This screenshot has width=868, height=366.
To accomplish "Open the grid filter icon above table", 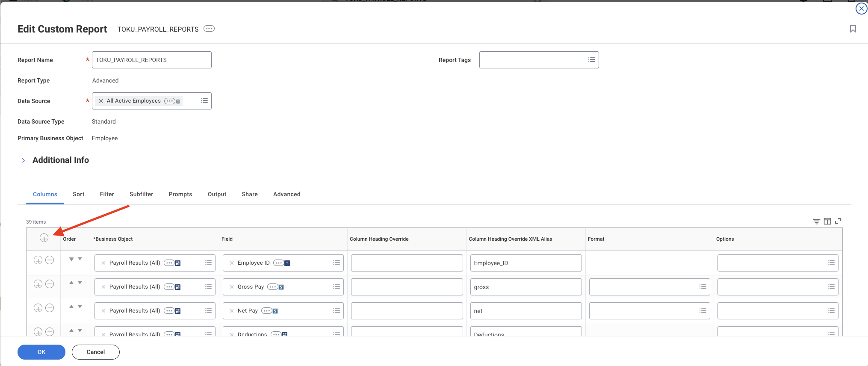I will click(816, 221).
